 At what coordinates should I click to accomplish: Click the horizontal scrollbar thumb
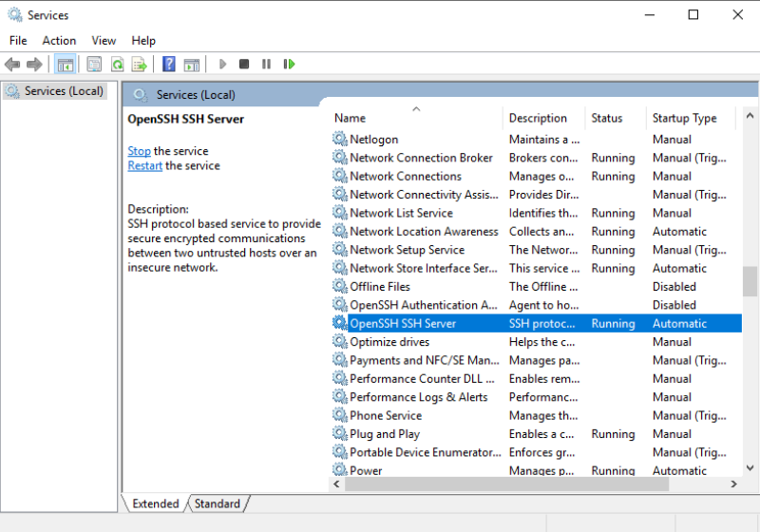pyautogui.click(x=507, y=484)
